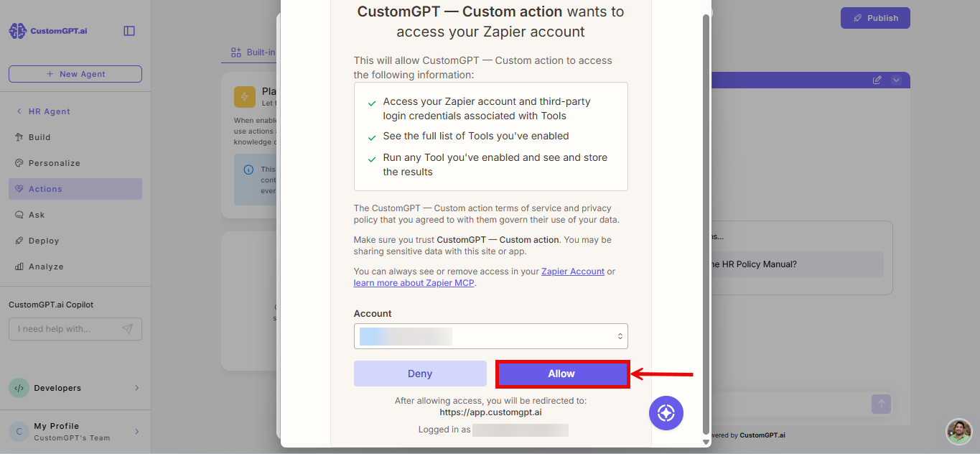Go back via HR Agent chevron

(x=19, y=111)
